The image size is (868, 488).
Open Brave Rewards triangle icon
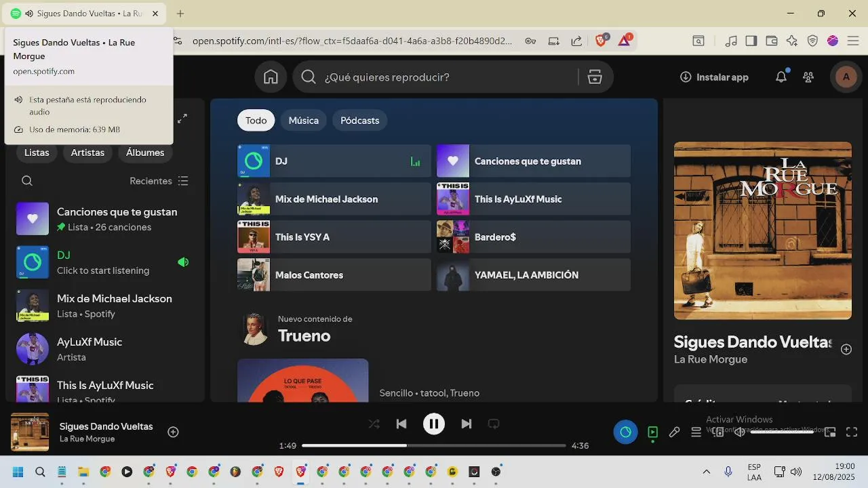pos(625,41)
